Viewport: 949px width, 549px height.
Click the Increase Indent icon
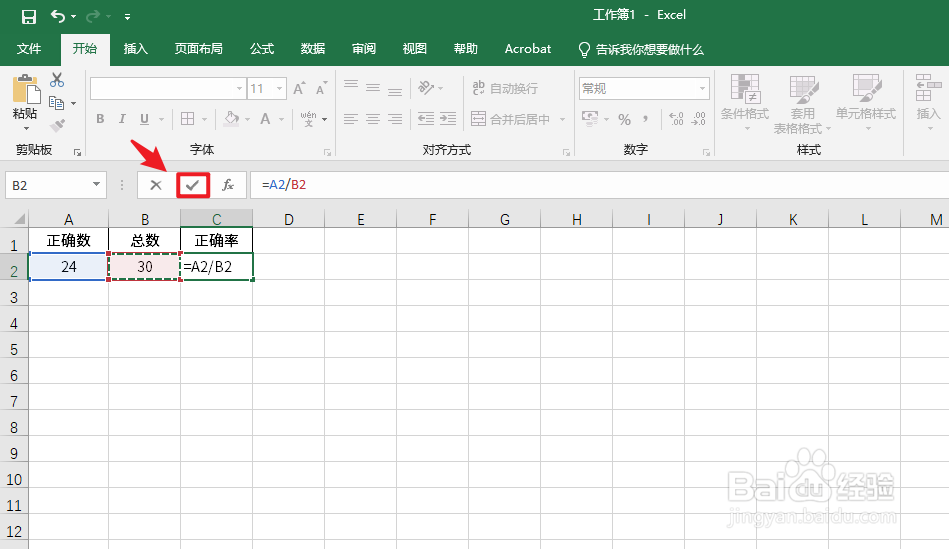click(448, 119)
